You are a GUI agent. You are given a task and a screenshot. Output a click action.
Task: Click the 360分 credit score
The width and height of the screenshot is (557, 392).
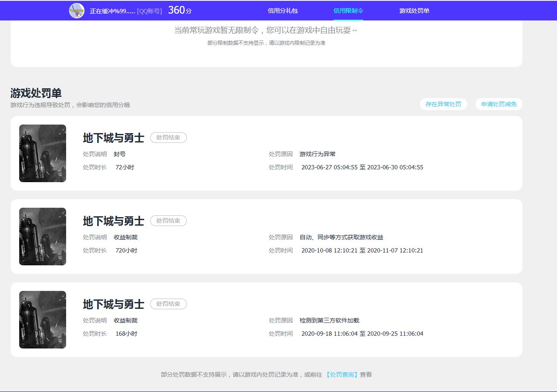tap(180, 11)
